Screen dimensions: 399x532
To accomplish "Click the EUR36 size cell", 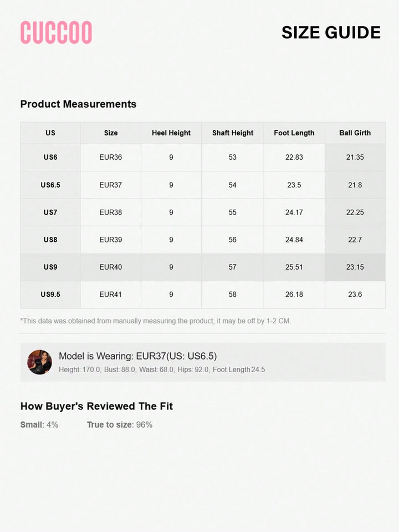I will pos(110,158).
